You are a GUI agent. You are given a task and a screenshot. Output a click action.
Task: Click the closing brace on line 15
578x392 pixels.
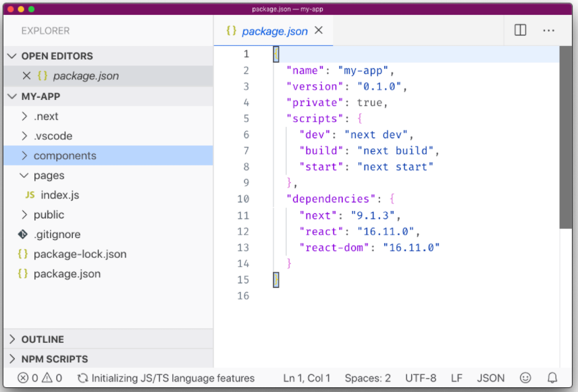point(275,279)
